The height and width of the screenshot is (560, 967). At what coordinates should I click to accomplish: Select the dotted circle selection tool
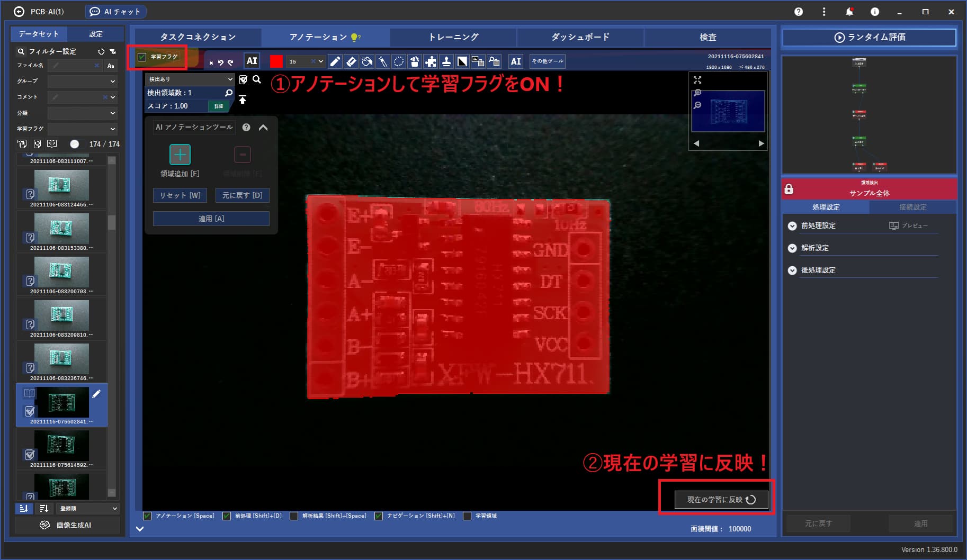tap(399, 61)
